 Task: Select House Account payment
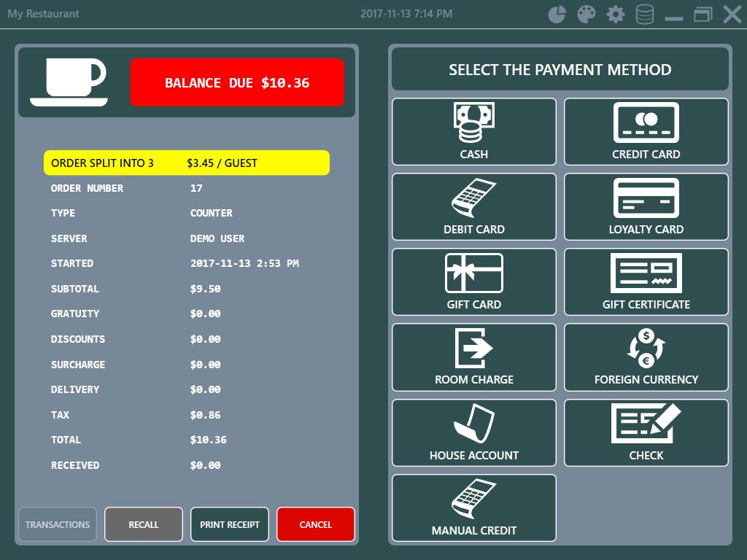474,432
